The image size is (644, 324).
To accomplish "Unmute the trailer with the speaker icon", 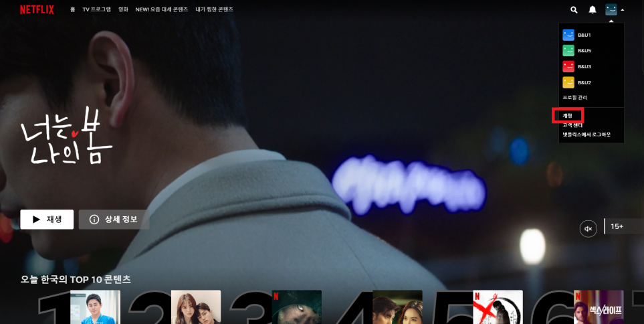I will coord(588,229).
